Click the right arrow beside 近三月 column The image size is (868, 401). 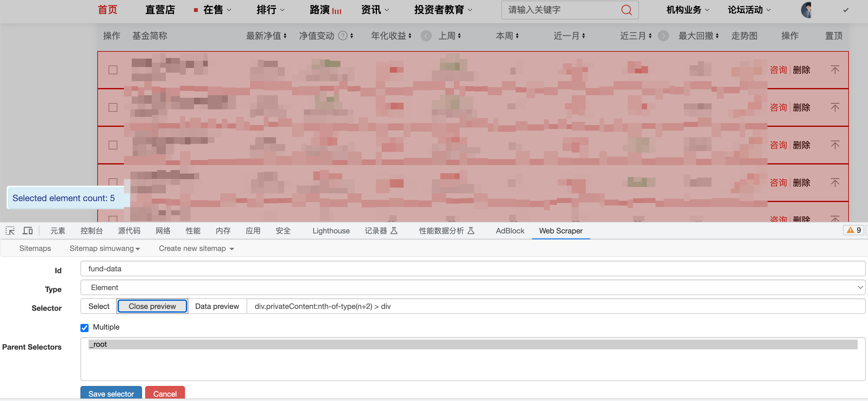(663, 36)
